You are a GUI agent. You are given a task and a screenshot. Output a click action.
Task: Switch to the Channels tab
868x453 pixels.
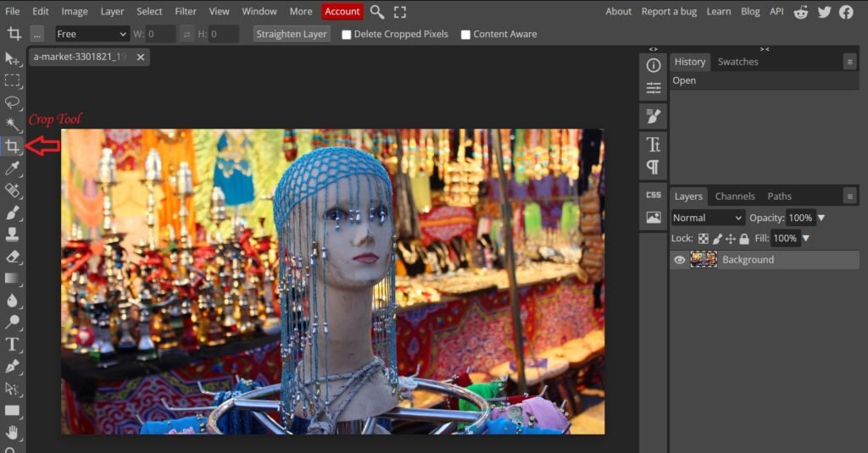[x=735, y=196]
